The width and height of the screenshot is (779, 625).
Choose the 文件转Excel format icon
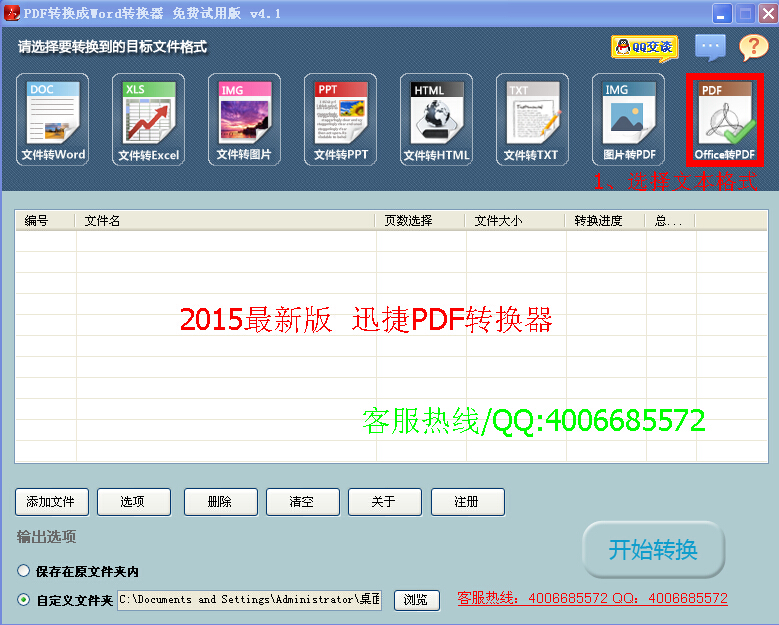[148, 119]
